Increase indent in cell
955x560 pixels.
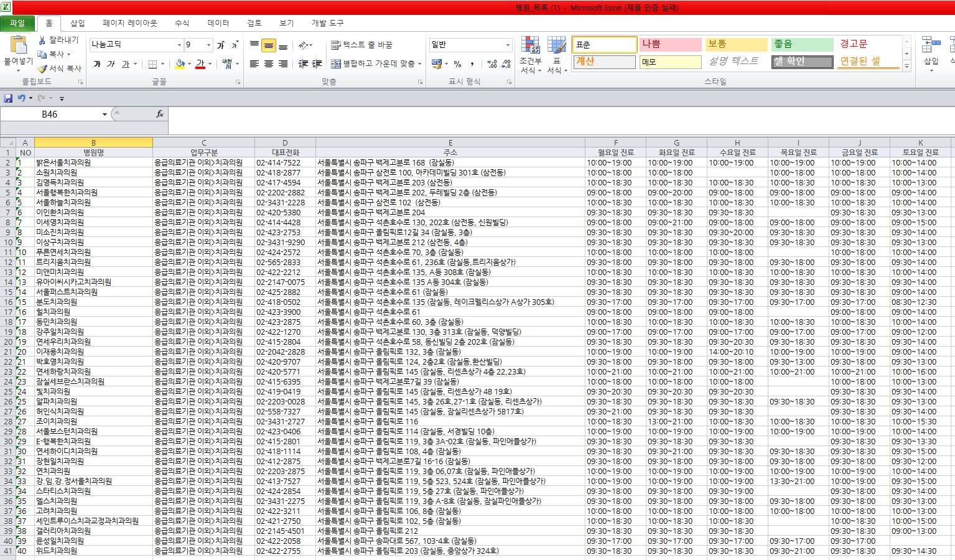pyautogui.click(x=317, y=63)
